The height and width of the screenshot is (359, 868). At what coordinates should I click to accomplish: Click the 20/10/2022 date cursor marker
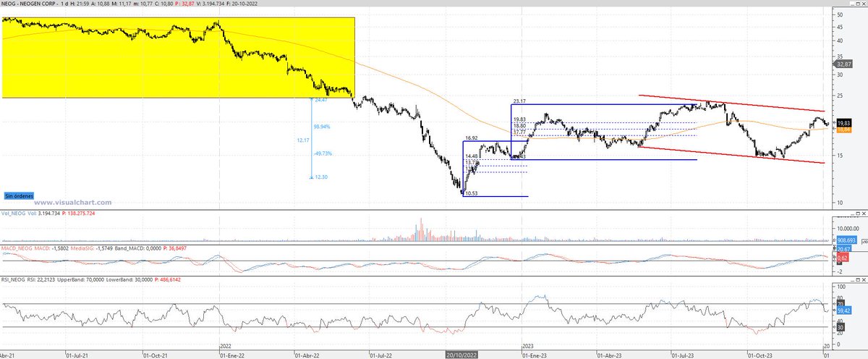[461, 355]
